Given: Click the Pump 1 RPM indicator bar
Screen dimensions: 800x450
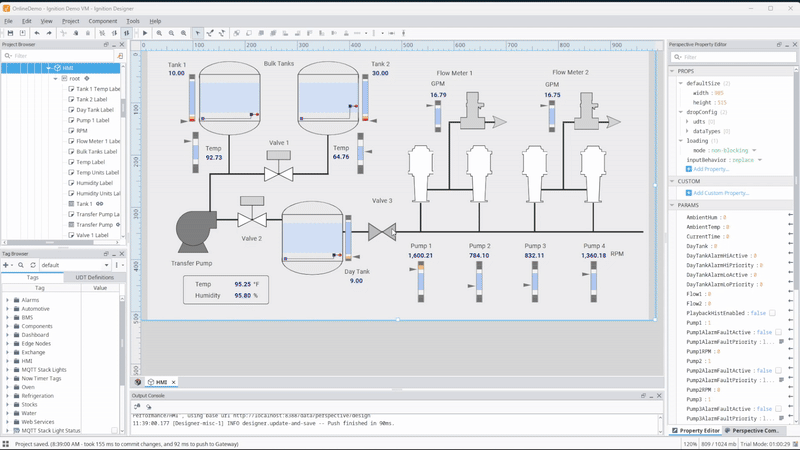Looking at the screenshot, I should click(421, 282).
